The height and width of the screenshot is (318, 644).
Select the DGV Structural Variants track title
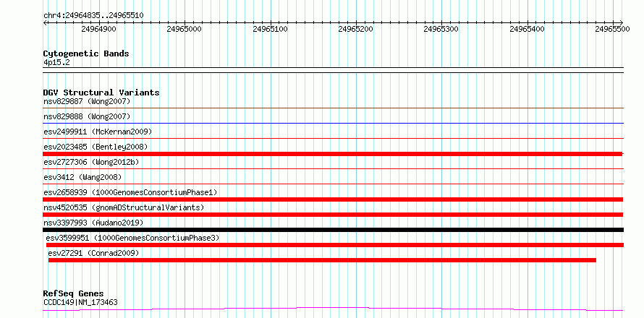tap(101, 93)
